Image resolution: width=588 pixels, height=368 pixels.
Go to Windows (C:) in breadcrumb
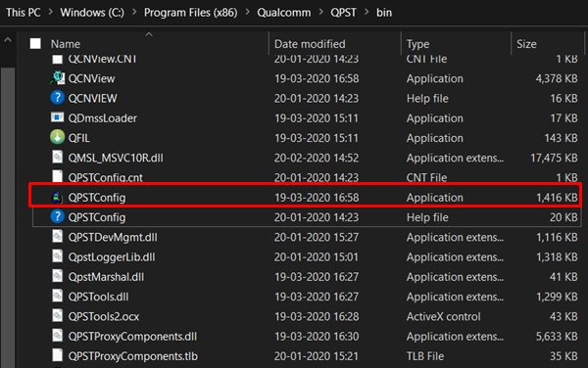pos(92,13)
